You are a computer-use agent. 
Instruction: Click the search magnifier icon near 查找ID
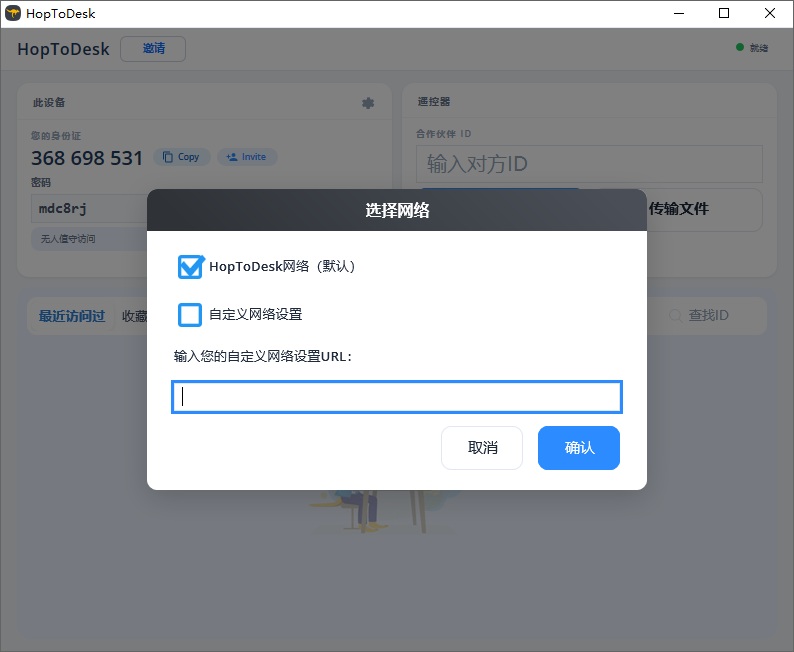[x=676, y=316]
